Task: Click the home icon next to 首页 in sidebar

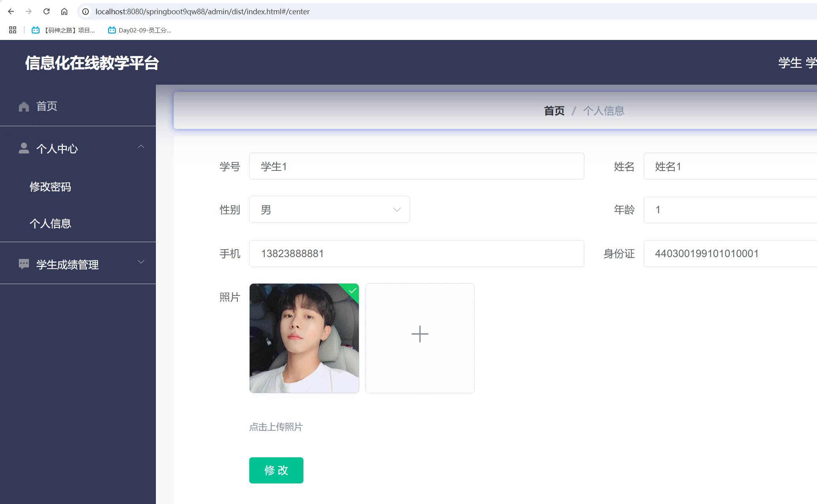Action: (23, 106)
